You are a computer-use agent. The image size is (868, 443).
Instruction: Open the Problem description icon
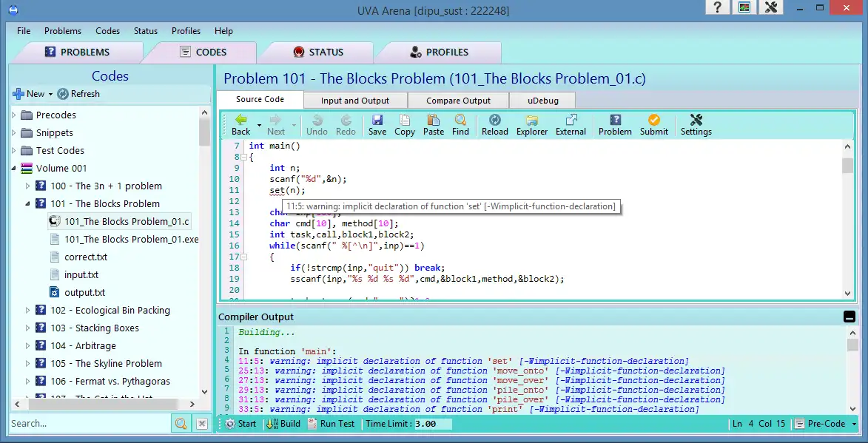[615, 120]
